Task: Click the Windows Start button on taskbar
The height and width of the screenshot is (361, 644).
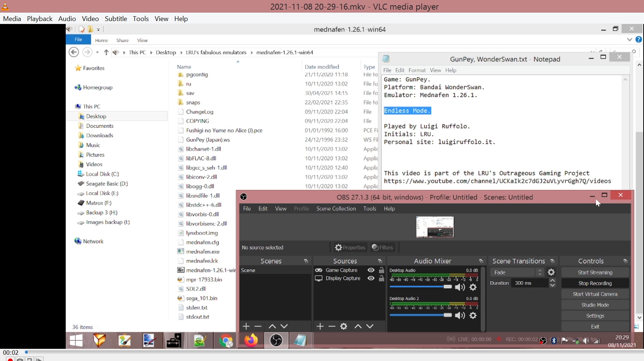Action: coord(76,340)
